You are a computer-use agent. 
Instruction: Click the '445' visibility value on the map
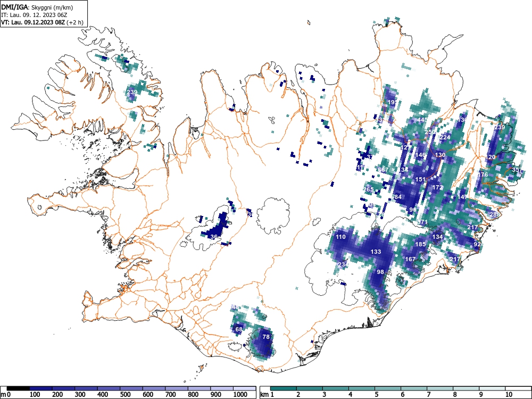422,120
